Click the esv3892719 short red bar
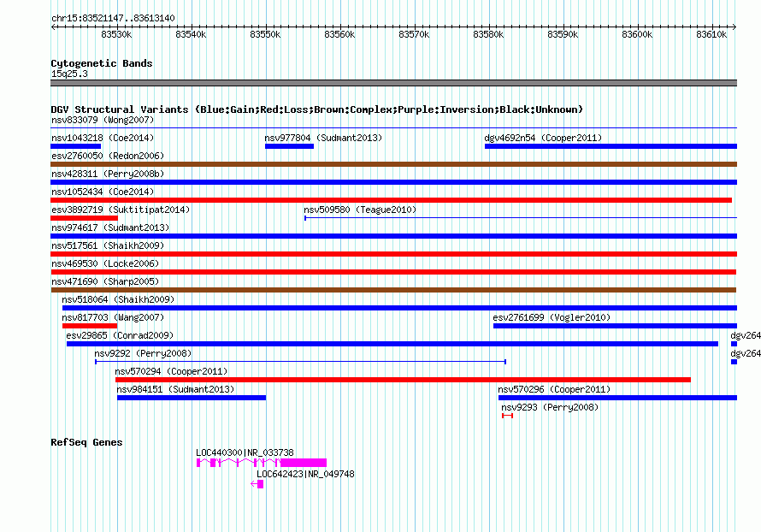The image size is (761, 532). (85, 218)
